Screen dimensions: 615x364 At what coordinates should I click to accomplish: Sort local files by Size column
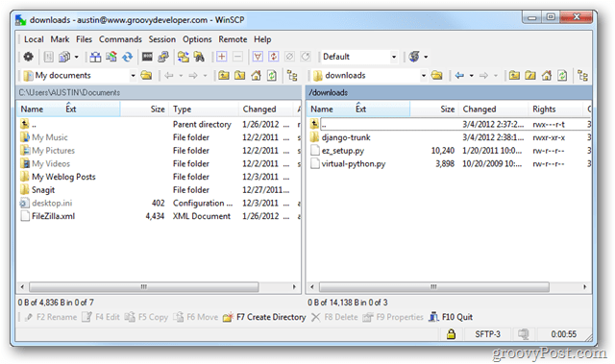[144, 109]
